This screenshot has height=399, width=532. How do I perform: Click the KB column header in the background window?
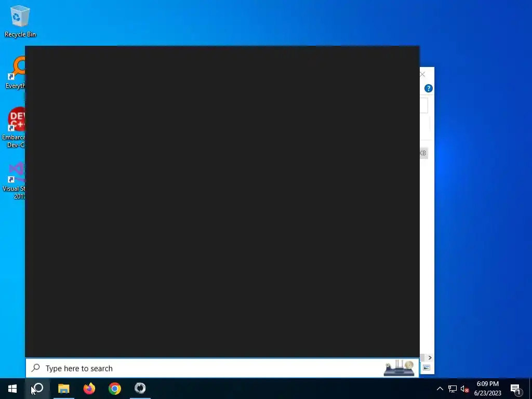423,153
